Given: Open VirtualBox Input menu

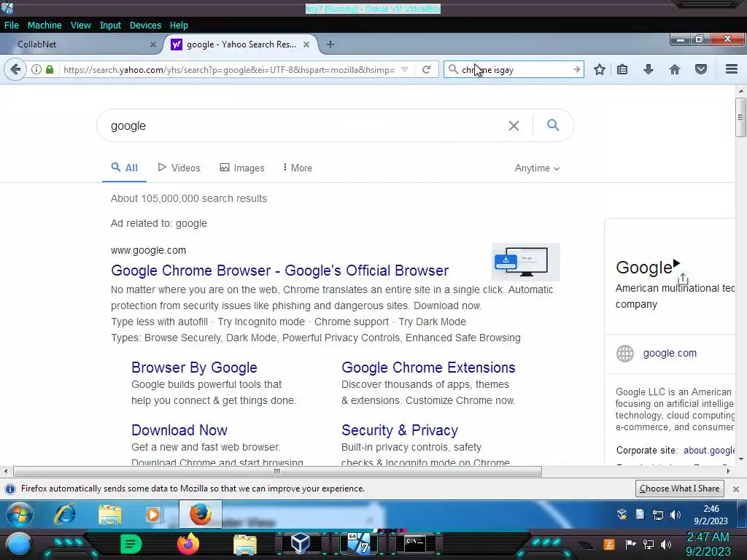Looking at the screenshot, I should tap(110, 26).
